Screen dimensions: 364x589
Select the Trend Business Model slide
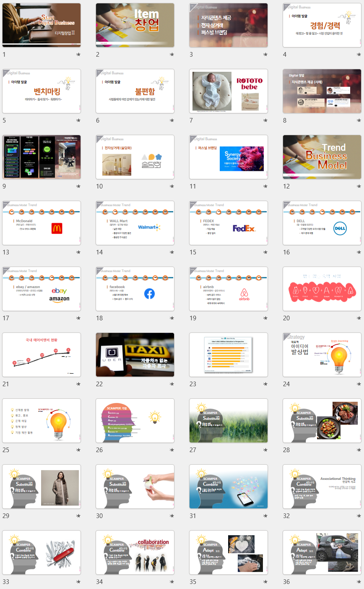[322, 157]
